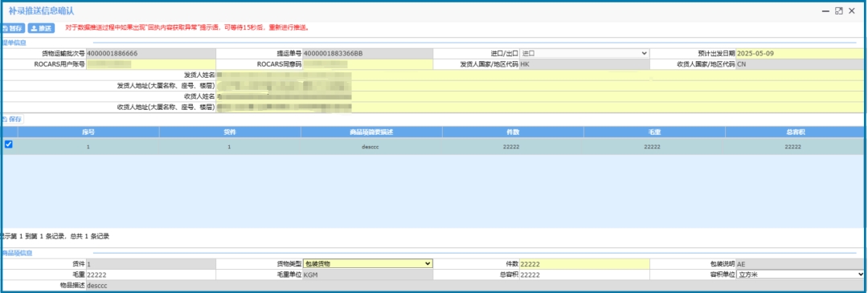Click the 提运单号 value 4000001883366BB
Image resolution: width=868 pixels, height=293 pixels.
(367, 54)
